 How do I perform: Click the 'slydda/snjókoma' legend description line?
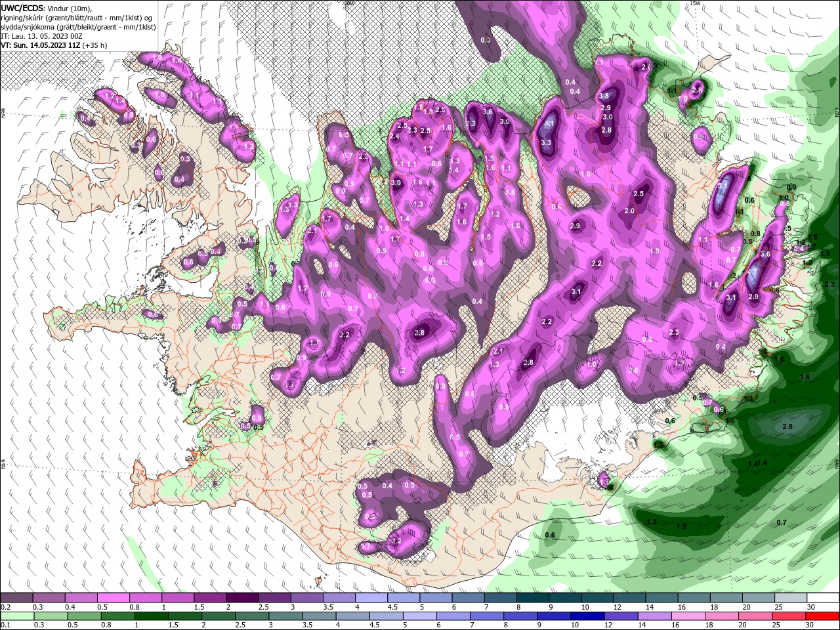click(78, 27)
